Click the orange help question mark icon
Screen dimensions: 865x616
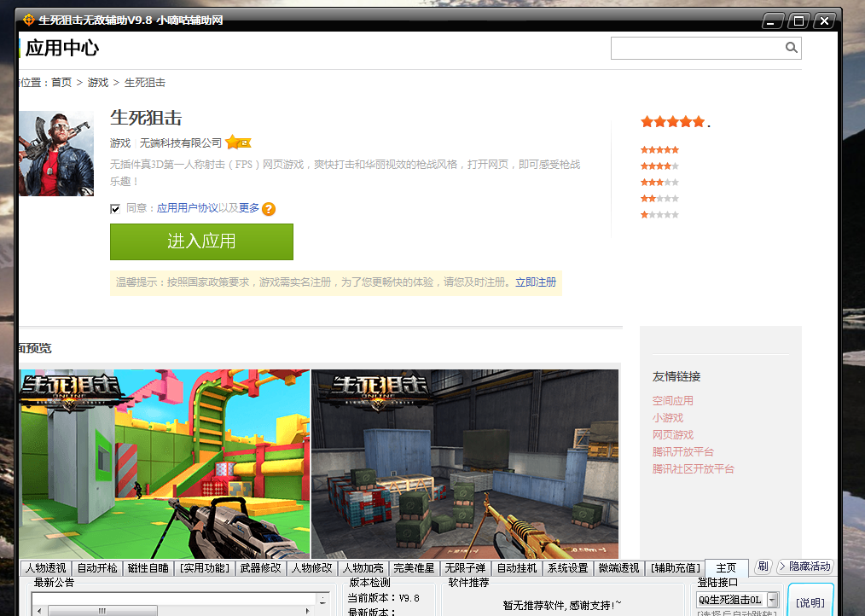click(269, 209)
